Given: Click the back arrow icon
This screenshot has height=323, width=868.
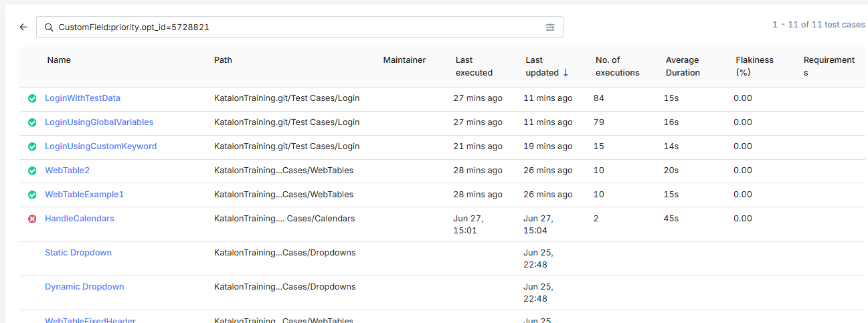Looking at the screenshot, I should [x=23, y=27].
